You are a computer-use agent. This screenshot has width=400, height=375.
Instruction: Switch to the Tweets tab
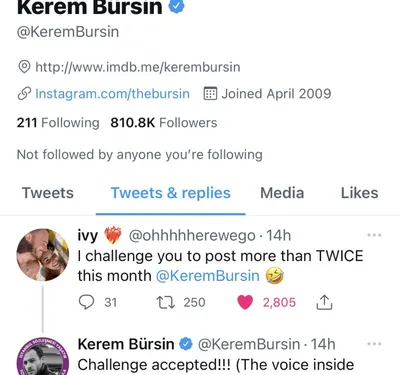click(48, 193)
